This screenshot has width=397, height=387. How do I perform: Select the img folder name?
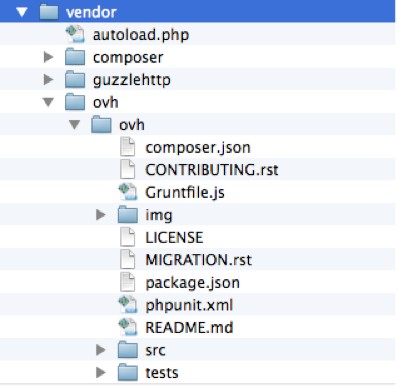(159, 216)
